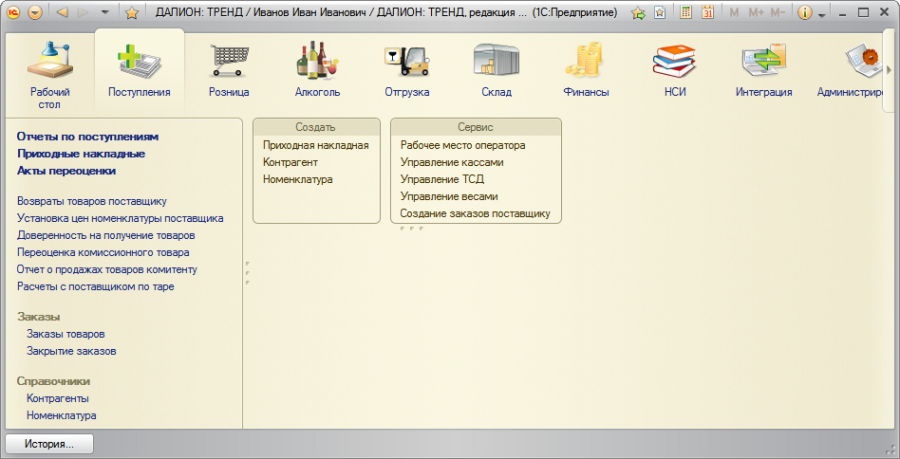The height and width of the screenshot is (459, 900).
Task: Open the Администрирование section
Action: (x=849, y=70)
